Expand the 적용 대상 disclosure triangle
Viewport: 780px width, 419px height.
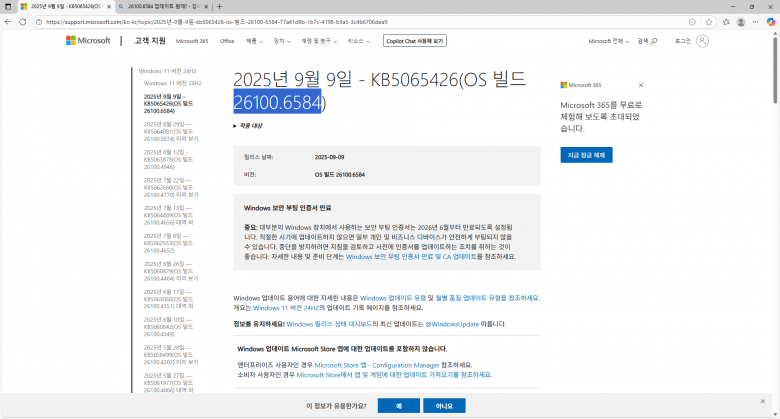235,126
